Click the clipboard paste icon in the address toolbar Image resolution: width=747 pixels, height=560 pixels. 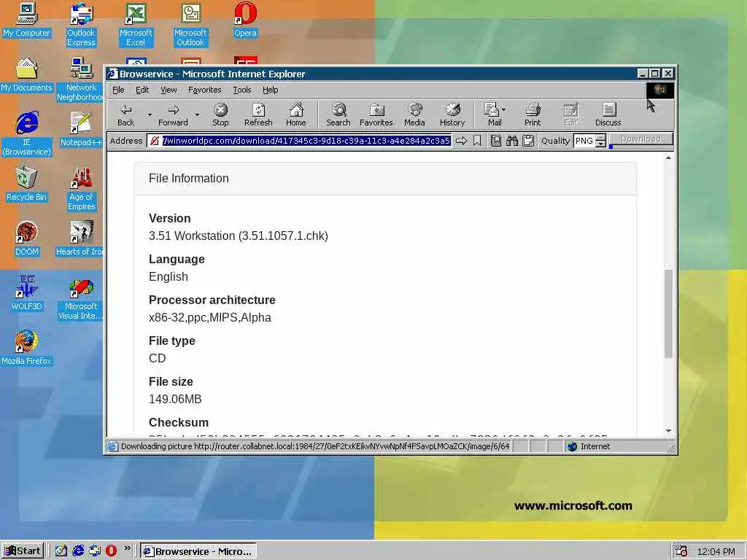point(528,141)
